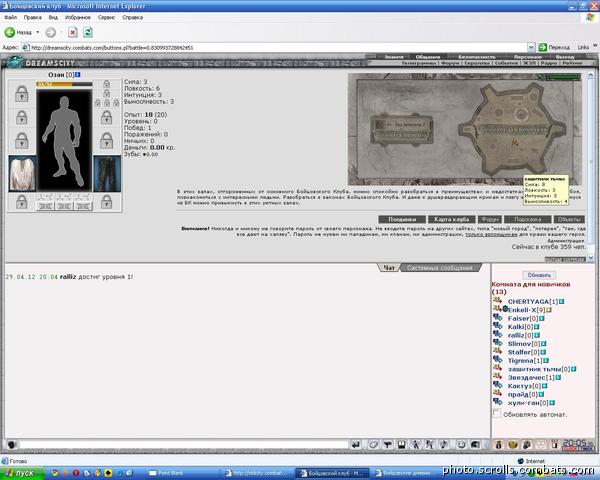
Task: Open the Рейтинг link in top submenu
Action: tap(573, 63)
